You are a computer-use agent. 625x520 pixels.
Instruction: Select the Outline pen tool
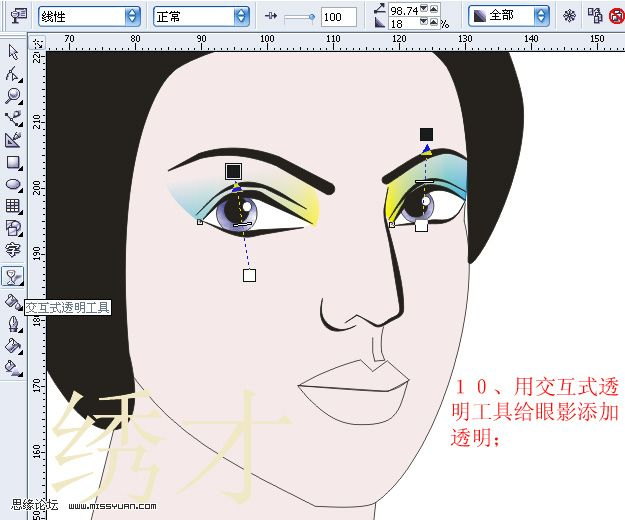13,324
